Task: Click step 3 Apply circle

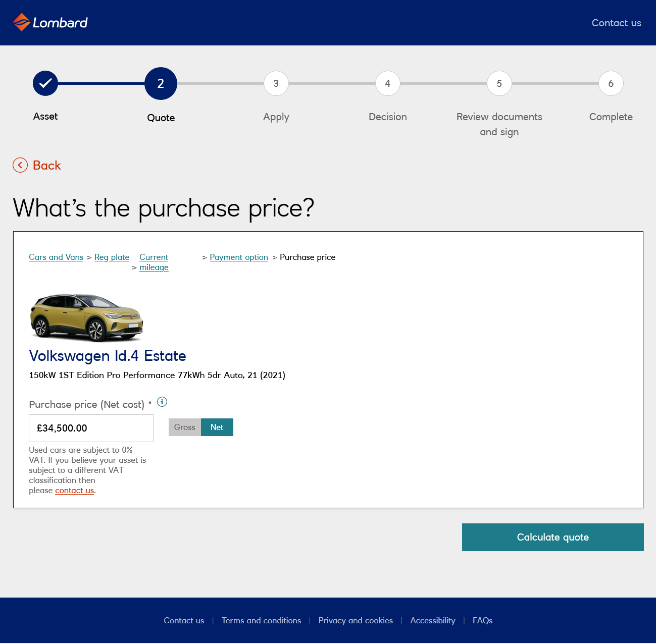Action: click(276, 83)
